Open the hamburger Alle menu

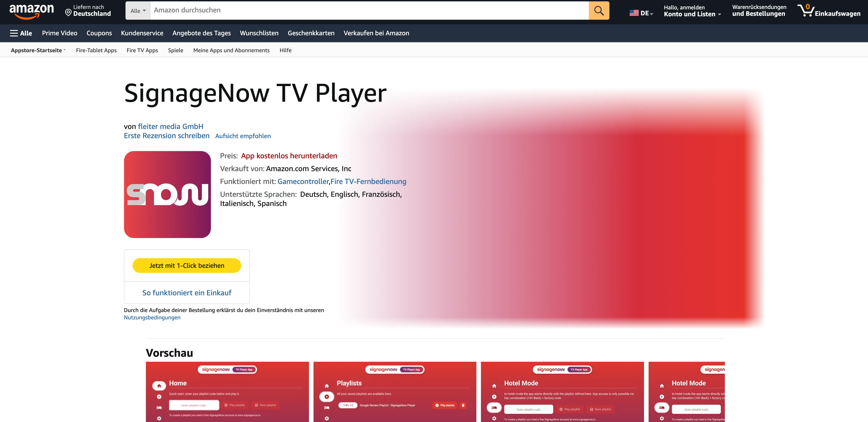click(21, 33)
